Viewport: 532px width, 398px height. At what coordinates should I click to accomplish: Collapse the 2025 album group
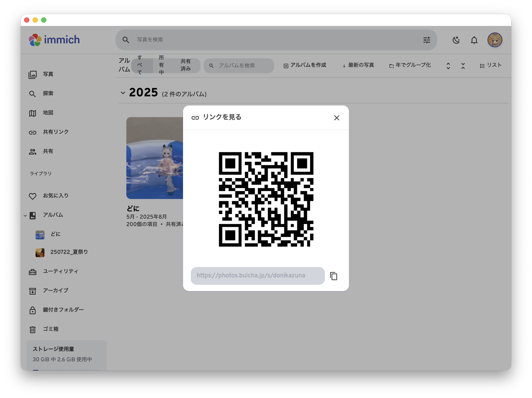click(123, 93)
